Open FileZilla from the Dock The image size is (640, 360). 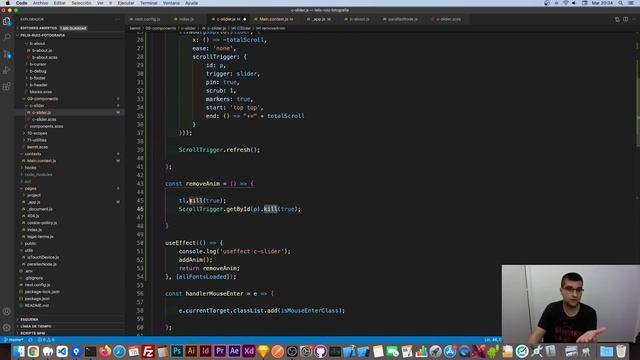pyautogui.click(x=148, y=351)
